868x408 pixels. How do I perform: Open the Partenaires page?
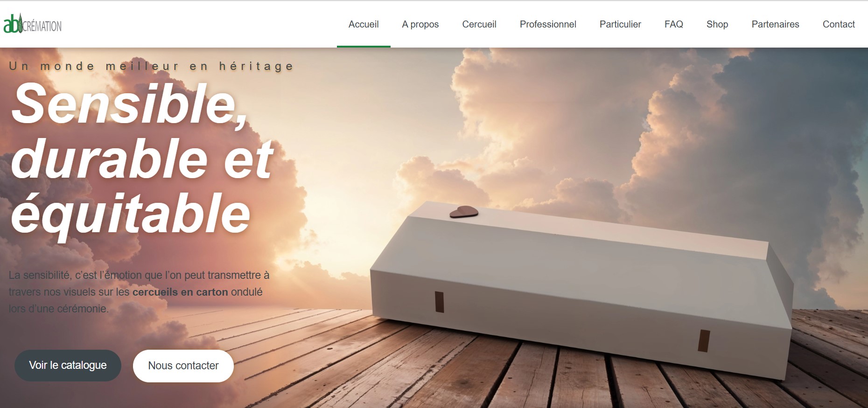click(x=775, y=24)
